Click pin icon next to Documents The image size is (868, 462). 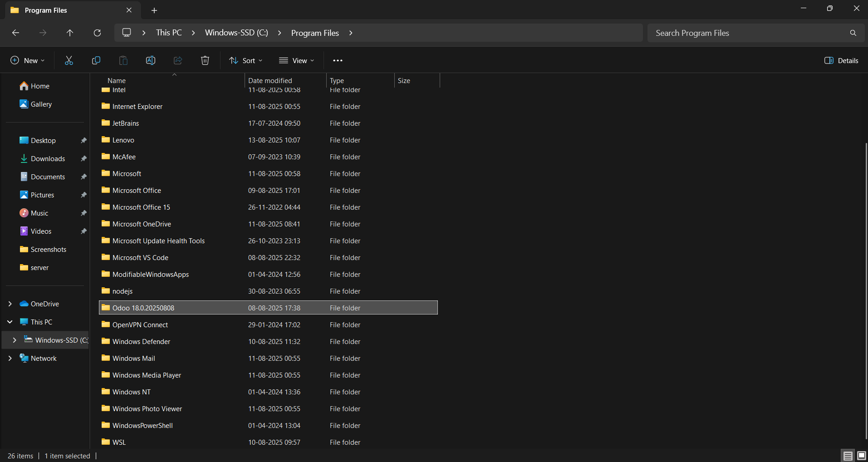(83, 177)
